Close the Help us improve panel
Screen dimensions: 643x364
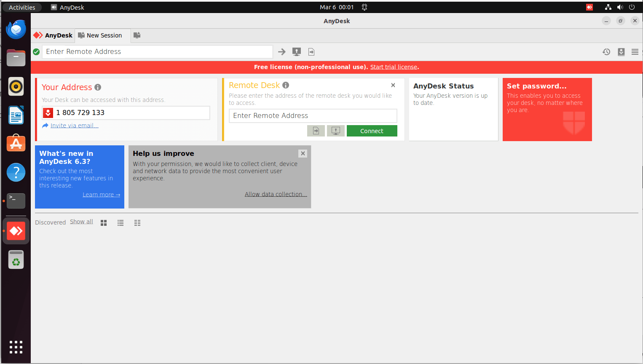(303, 153)
